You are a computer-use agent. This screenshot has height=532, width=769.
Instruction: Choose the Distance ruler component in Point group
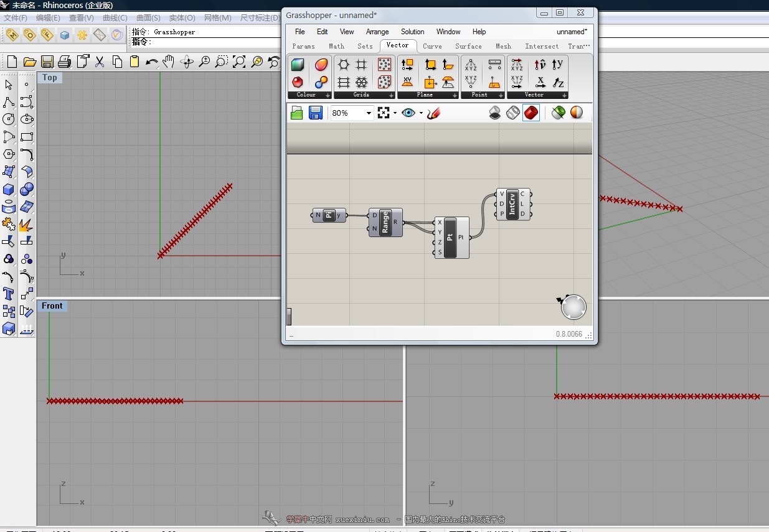tap(495, 64)
